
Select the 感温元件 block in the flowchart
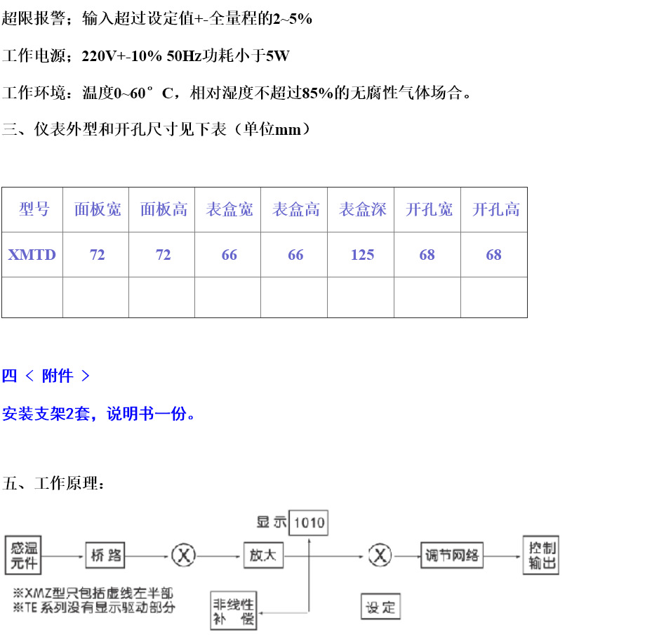pyautogui.click(x=23, y=555)
